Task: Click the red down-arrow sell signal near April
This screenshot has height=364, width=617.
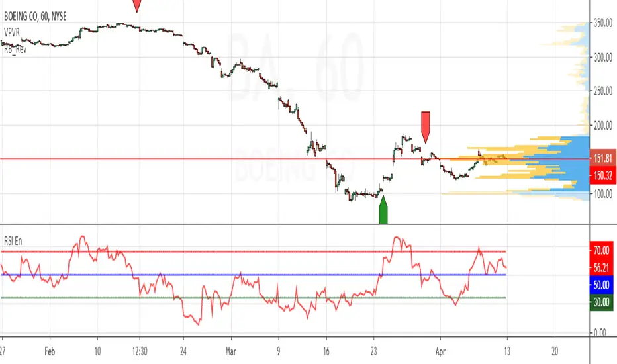Action: [426, 126]
